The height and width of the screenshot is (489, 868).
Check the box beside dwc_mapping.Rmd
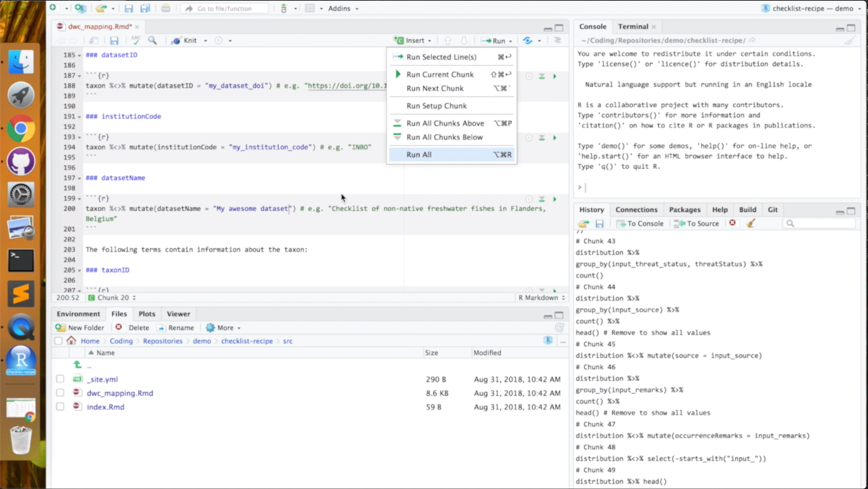tap(60, 393)
